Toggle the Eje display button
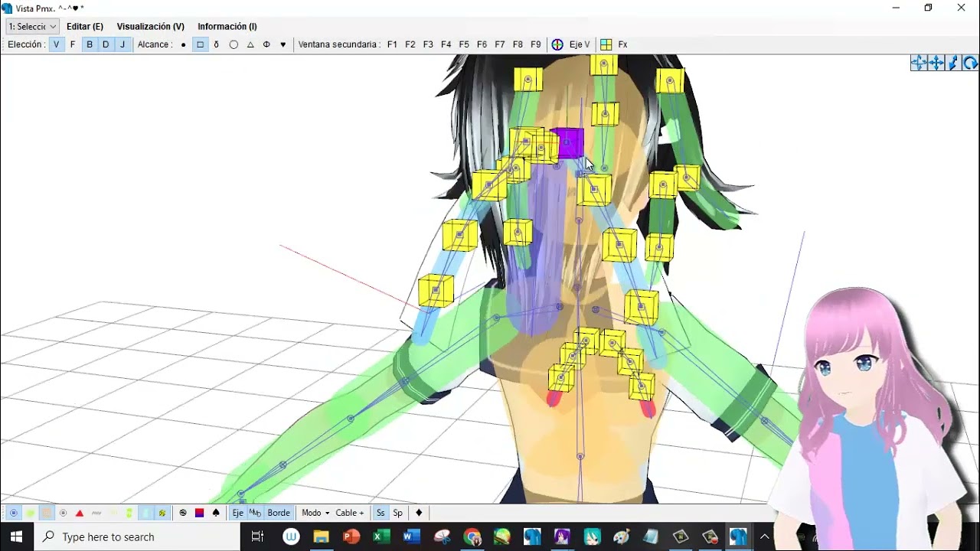Image resolution: width=980 pixels, height=551 pixels. coord(238,513)
